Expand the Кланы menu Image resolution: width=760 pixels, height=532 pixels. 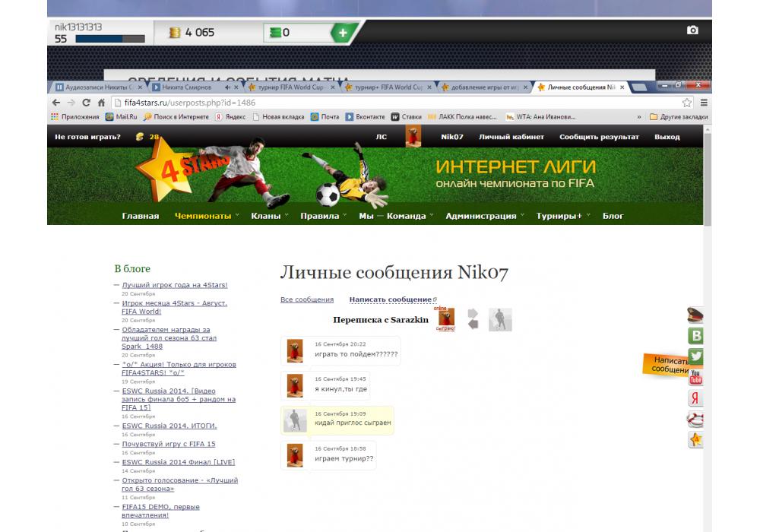270,216
